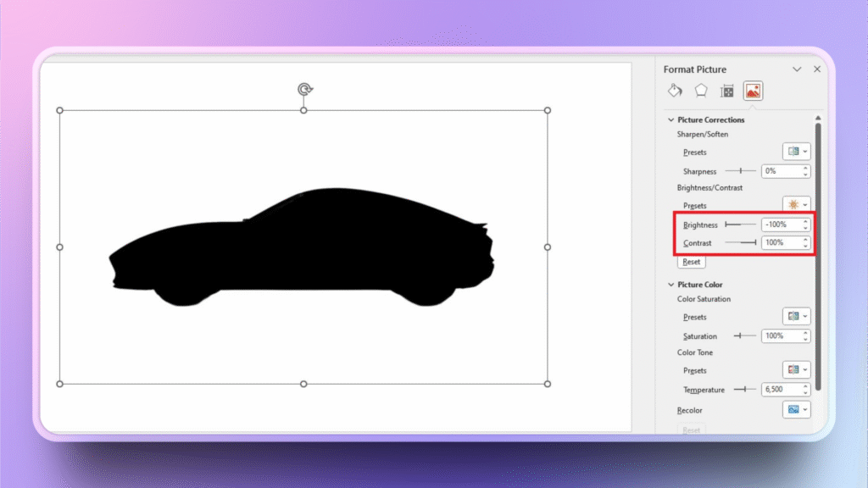Open Sharpen/Soften Presets dropdown
Screen dimensions: 868x488
pyautogui.click(x=797, y=152)
